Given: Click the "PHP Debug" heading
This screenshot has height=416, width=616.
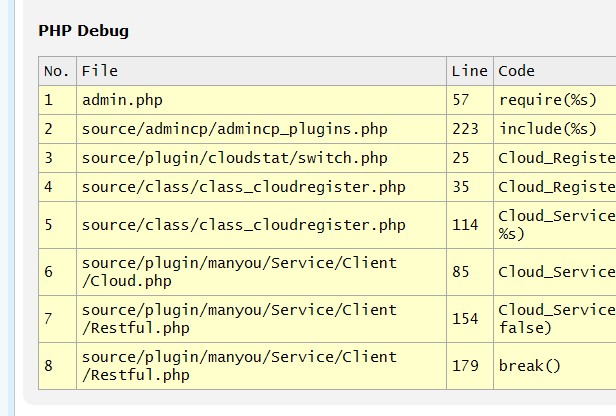Looking at the screenshot, I should [x=83, y=31].
